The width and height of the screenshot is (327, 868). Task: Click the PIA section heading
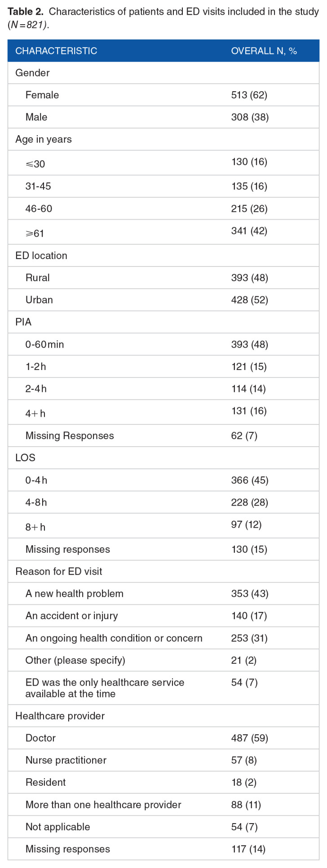tap(23, 322)
